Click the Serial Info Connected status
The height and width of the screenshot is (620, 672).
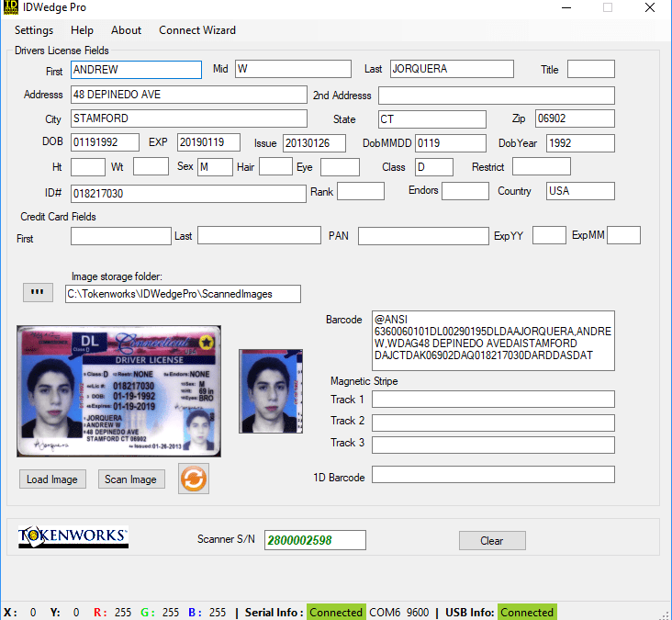coord(336,612)
